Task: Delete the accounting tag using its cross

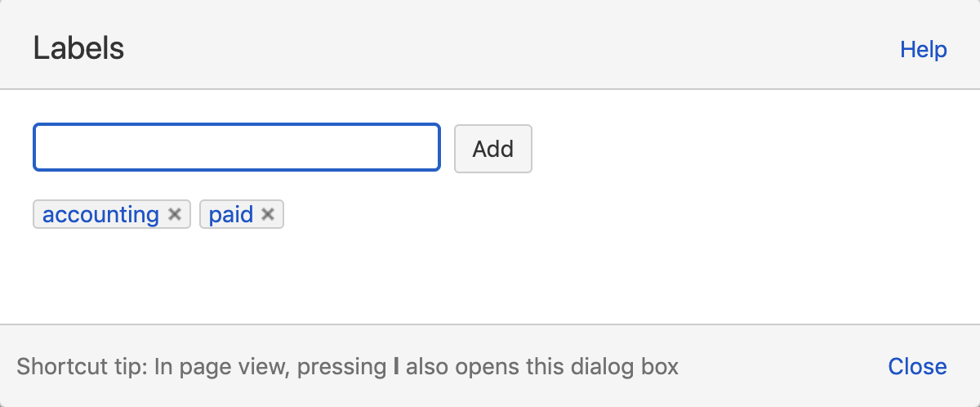Action: pos(174,215)
